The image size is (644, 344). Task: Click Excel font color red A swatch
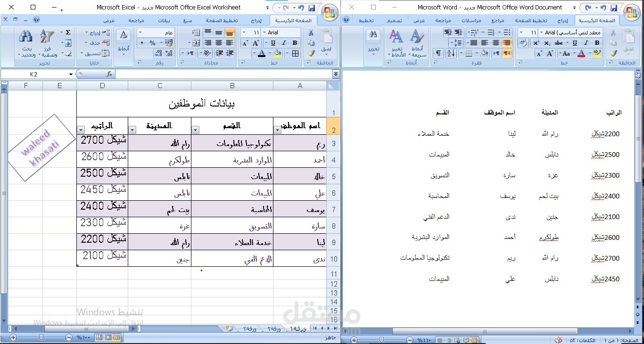(x=262, y=53)
